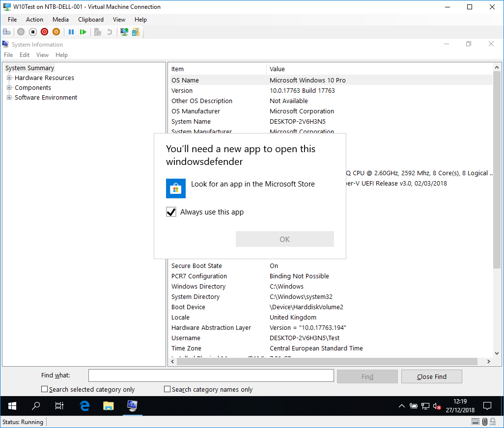Enable Search selected category only checkbox
Viewport: 504px width, 428px height.
point(45,389)
